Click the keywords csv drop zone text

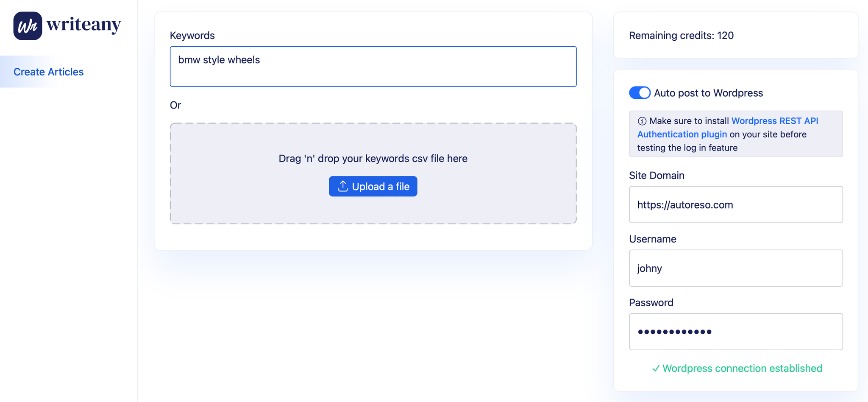(373, 159)
